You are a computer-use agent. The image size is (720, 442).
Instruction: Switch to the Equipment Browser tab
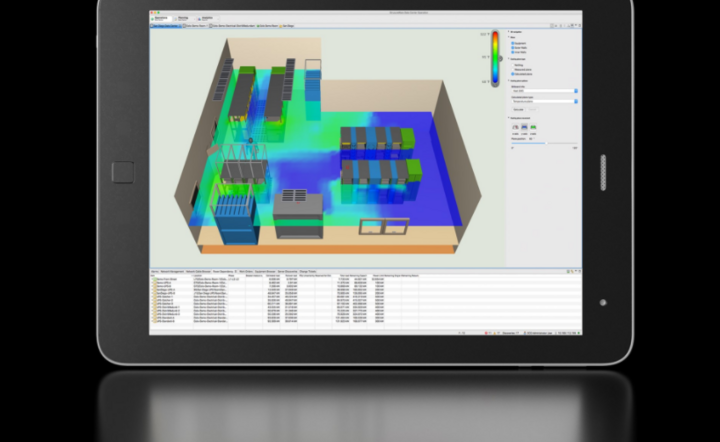coord(265,272)
